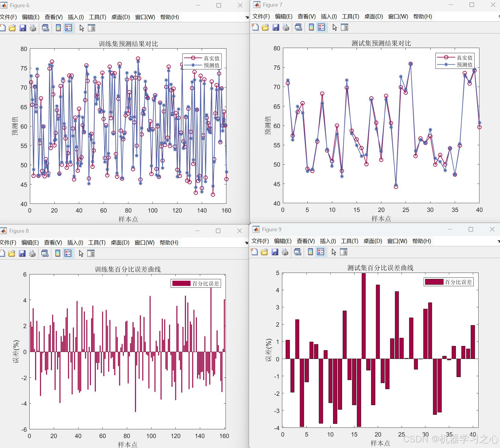Open 工具(T) menu in Figure 9
Image resolution: width=500 pixels, height=448 pixels.
350,241
